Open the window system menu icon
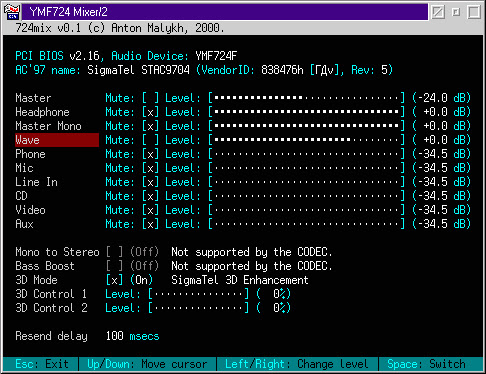Viewport: 486px width, 374px height. 12,12
